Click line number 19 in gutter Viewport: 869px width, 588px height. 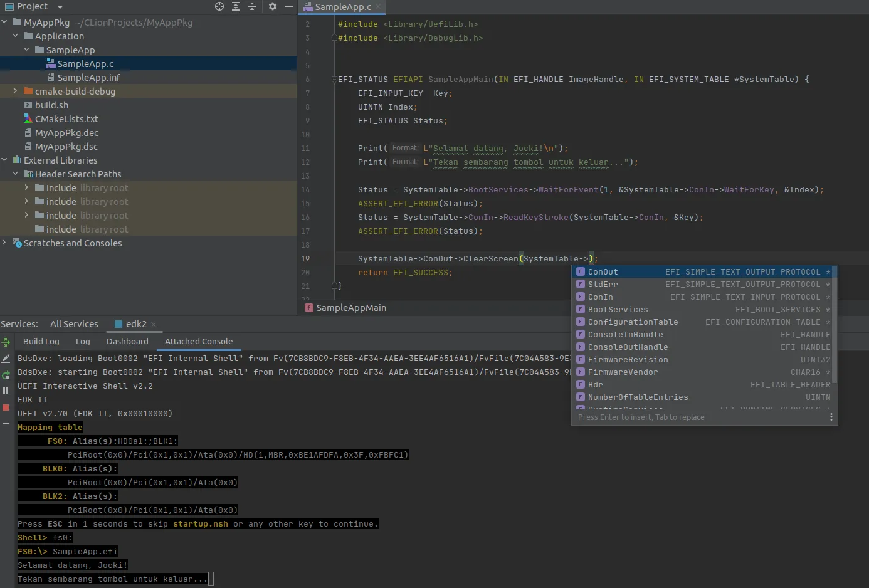[x=305, y=258]
